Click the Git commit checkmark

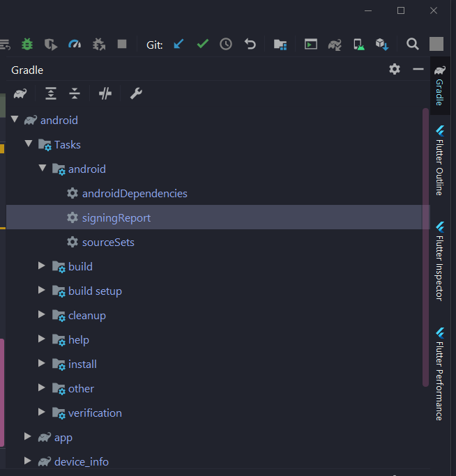tap(202, 44)
